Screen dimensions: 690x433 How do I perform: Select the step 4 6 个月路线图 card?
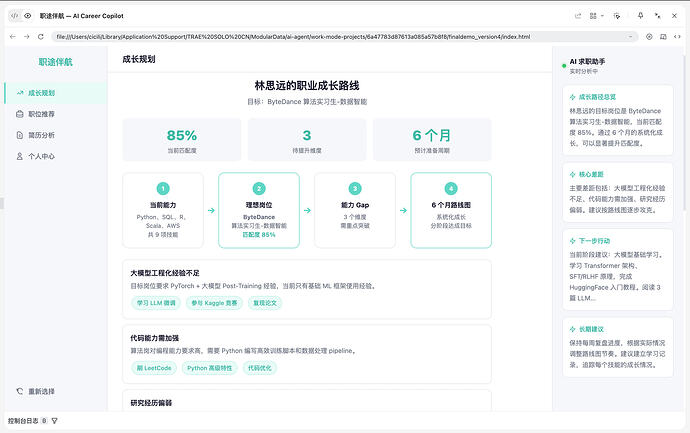[451, 210]
